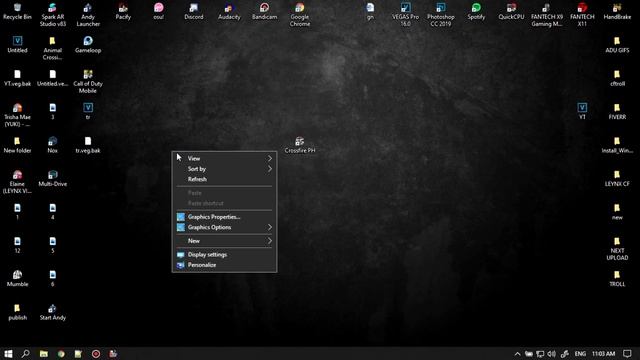This screenshot has width=640, height=360.
Task: Open the Recycle Bin desktop icon
Action: click(x=17, y=11)
